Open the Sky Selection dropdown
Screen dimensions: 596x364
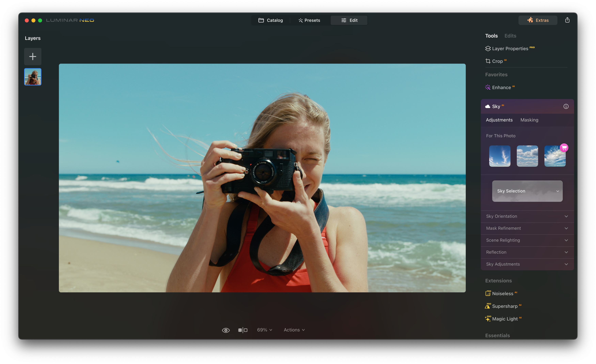tap(527, 191)
